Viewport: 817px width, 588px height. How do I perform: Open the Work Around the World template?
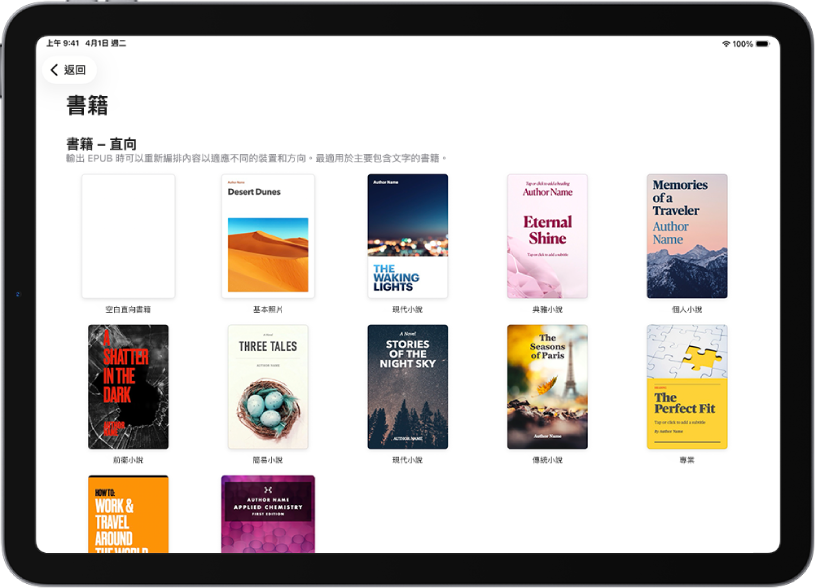pos(128,515)
